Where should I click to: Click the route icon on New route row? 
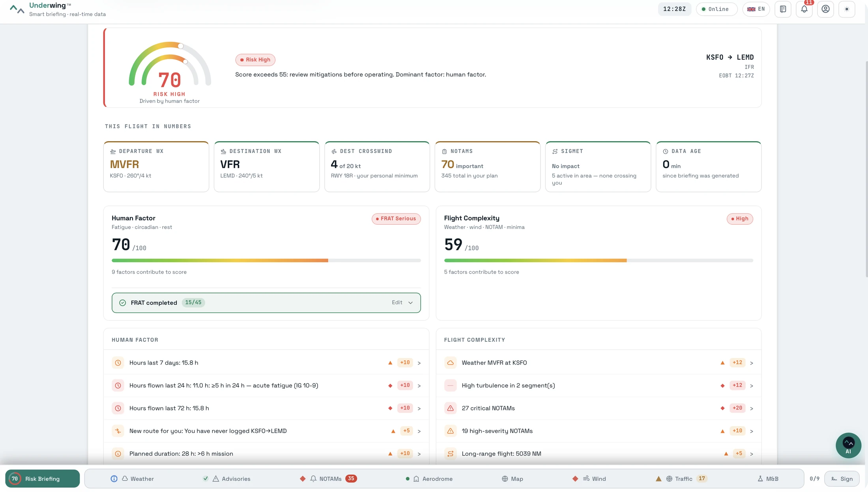pyautogui.click(x=118, y=431)
